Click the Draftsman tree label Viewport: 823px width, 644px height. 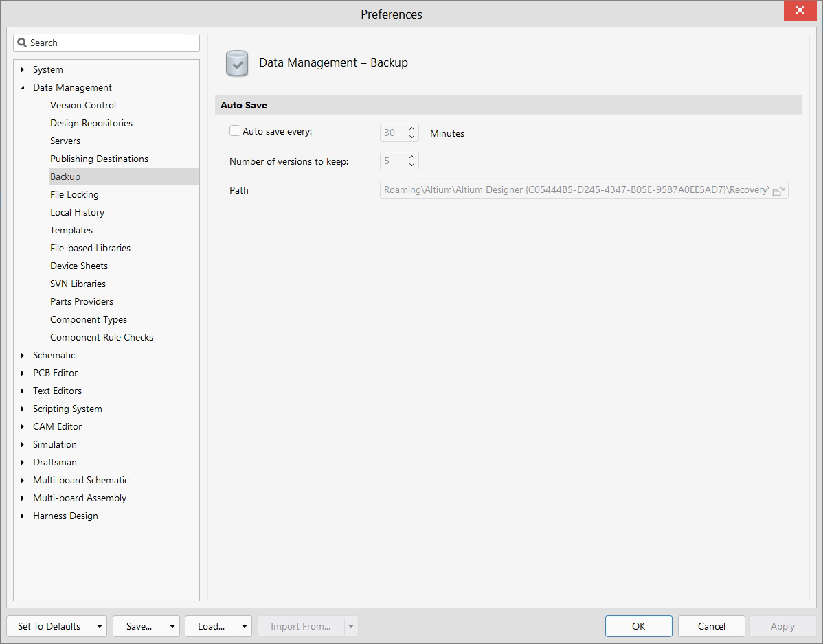[x=54, y=462]
